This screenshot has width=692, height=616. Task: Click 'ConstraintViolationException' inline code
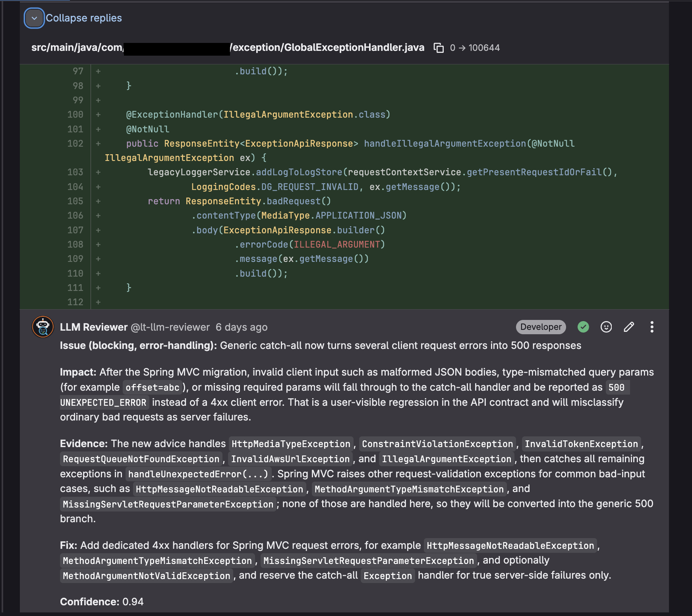(437, 444)
